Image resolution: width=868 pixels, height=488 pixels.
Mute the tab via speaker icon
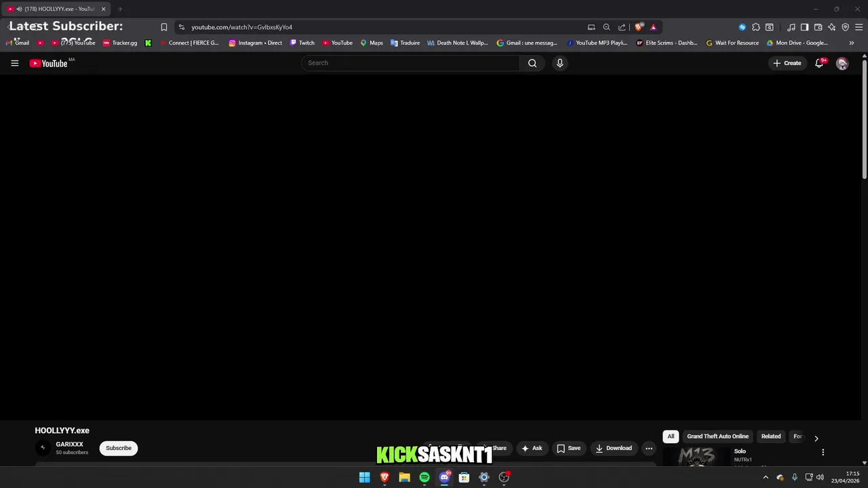click(x=19, y=9)
